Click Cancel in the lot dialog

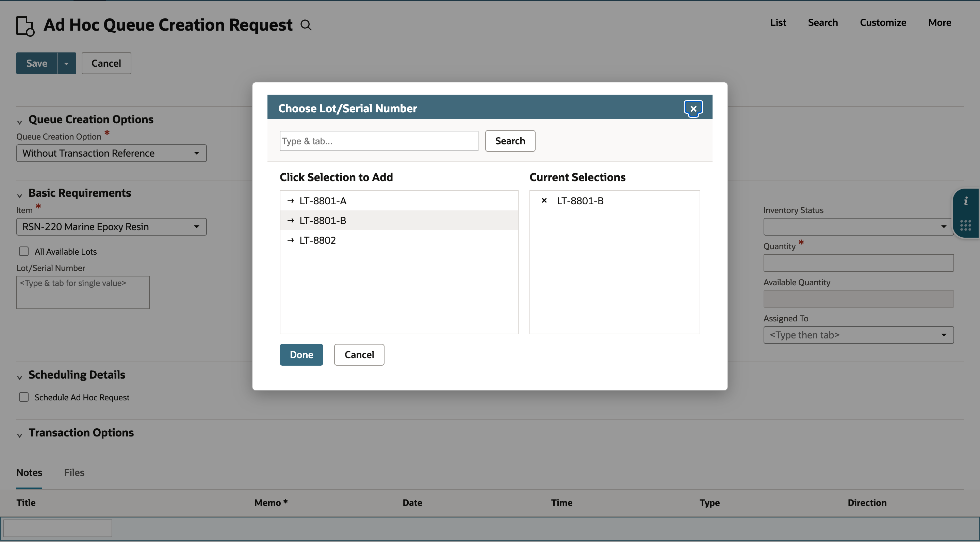(359, 355)
